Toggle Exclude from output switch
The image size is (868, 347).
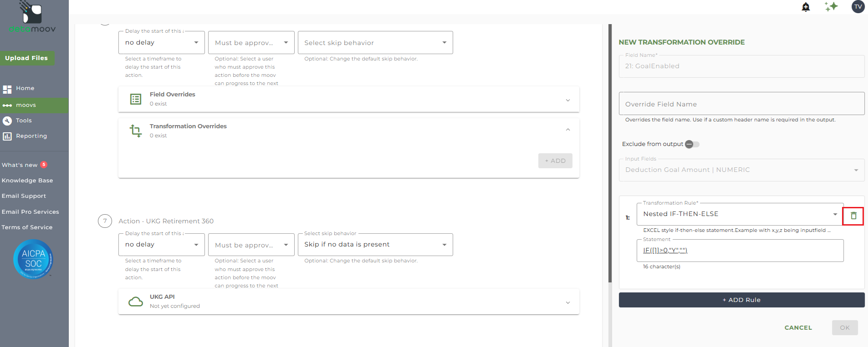(692, 144)
